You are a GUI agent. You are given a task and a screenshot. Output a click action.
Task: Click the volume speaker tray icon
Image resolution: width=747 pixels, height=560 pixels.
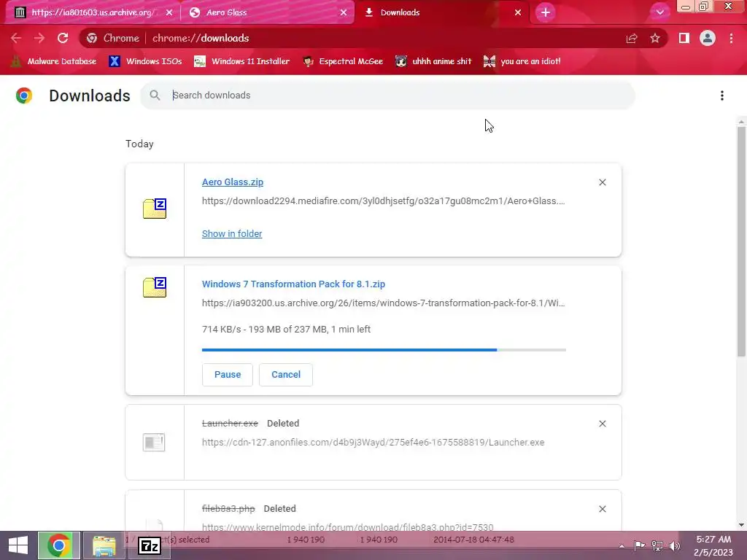[x=675, y=545]
